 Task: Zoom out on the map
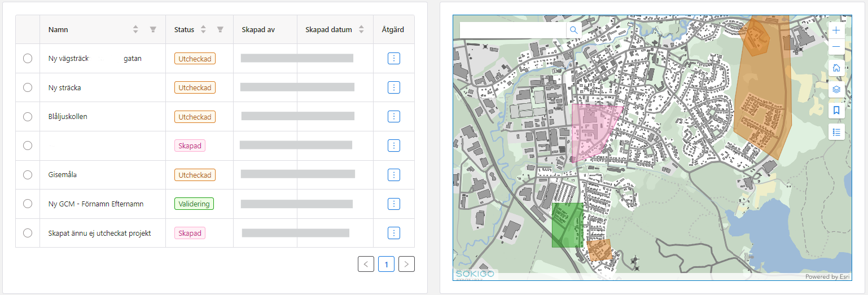point(836,47)
